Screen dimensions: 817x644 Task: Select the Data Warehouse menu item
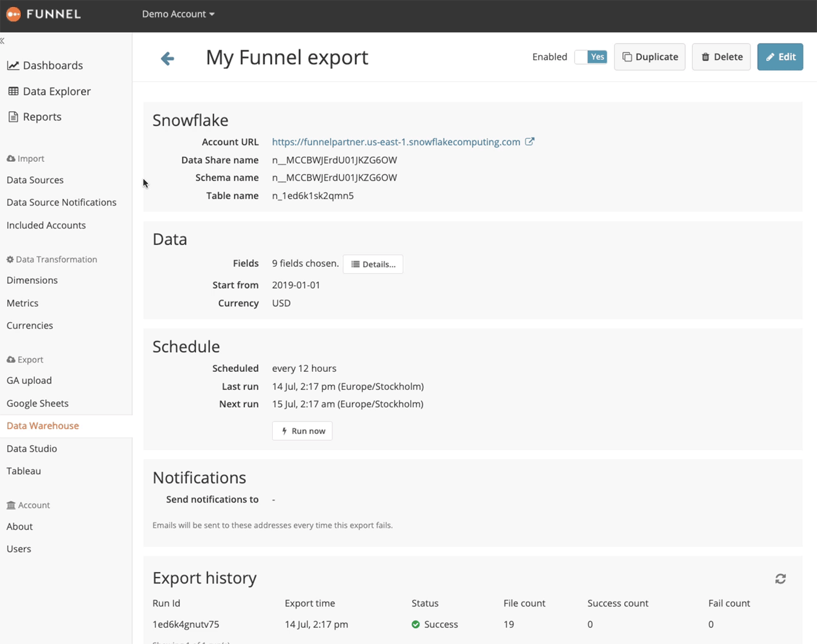click(43, 426)
